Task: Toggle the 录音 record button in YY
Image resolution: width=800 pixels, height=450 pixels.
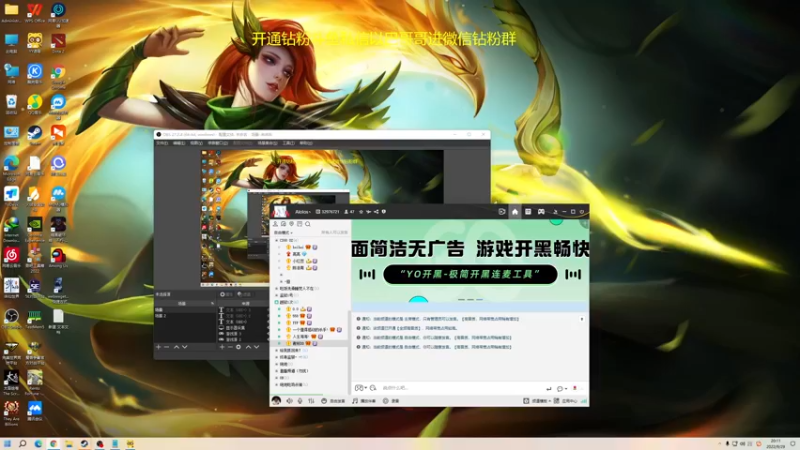Action: [x=391, y=401]
